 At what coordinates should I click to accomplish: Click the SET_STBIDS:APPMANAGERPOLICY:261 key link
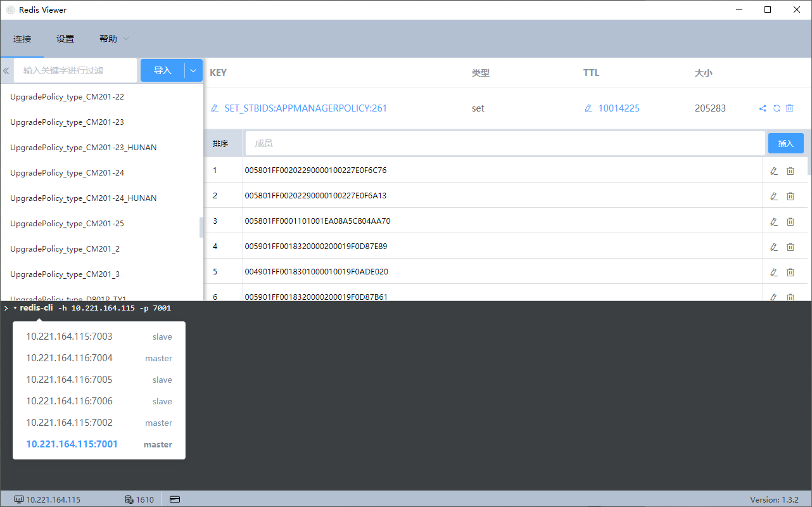click(x=305, y=108)
